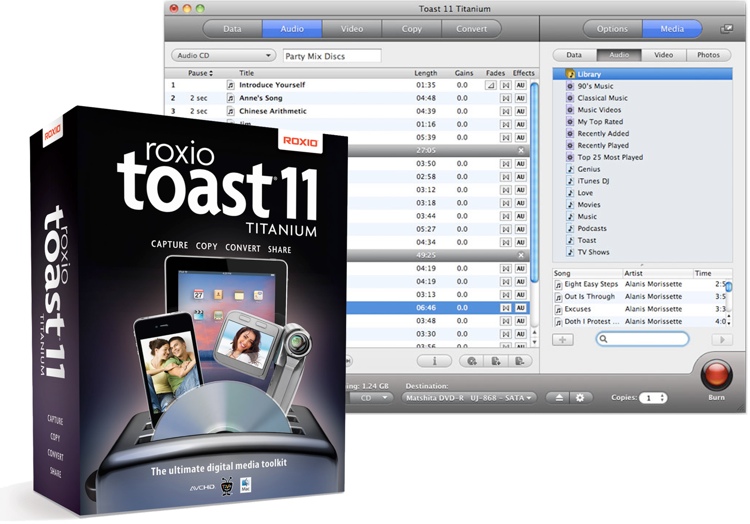Screen dimensions: 750x524
Task: Select the Data media browser tab
Action: 574,55
